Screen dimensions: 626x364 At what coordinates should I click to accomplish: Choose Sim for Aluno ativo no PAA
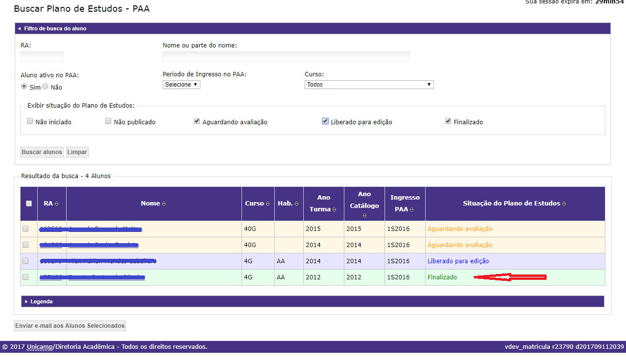click(x=24, y=87)
